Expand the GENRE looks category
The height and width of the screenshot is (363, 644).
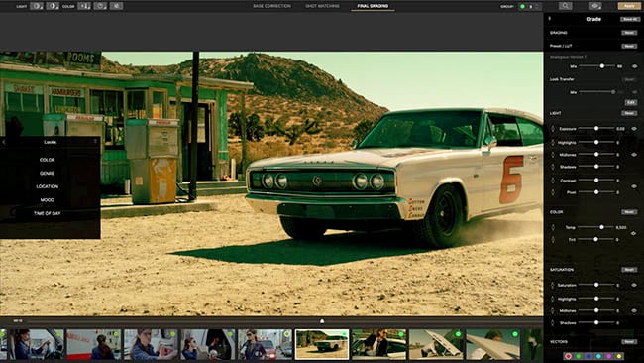point(48,174)
